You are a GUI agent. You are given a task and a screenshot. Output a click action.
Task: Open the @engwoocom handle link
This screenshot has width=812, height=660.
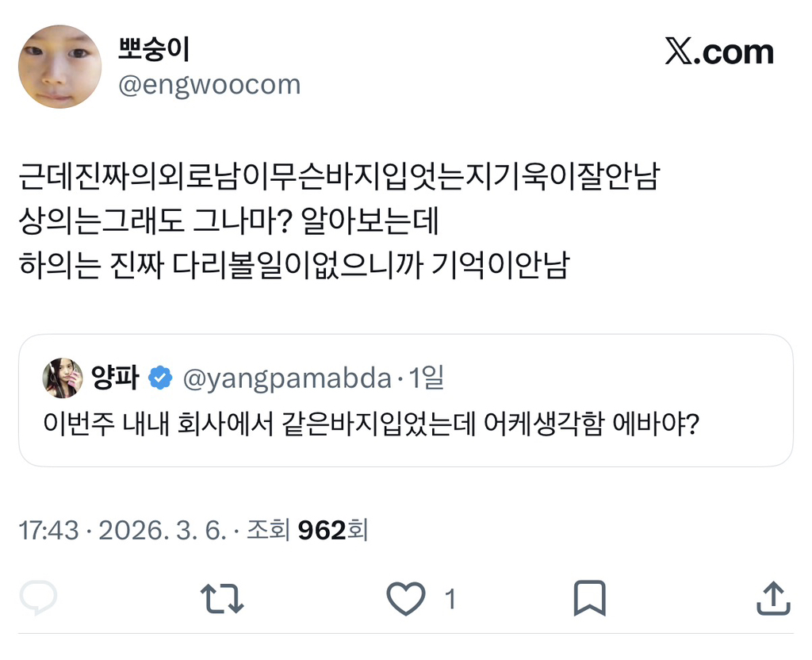209,85
